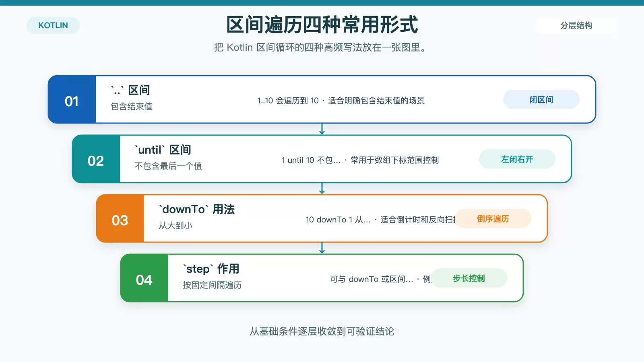Click the heading `step` 作用

211,269
